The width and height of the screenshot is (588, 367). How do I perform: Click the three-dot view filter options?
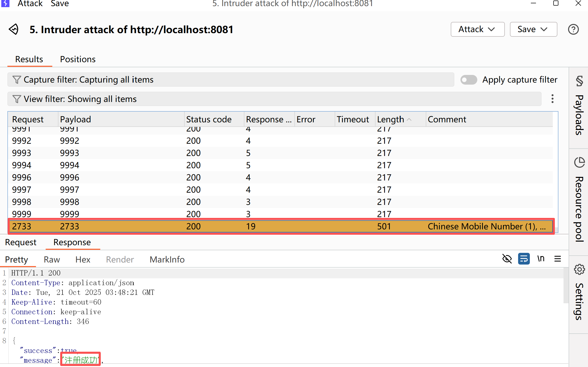pos(552,99)
